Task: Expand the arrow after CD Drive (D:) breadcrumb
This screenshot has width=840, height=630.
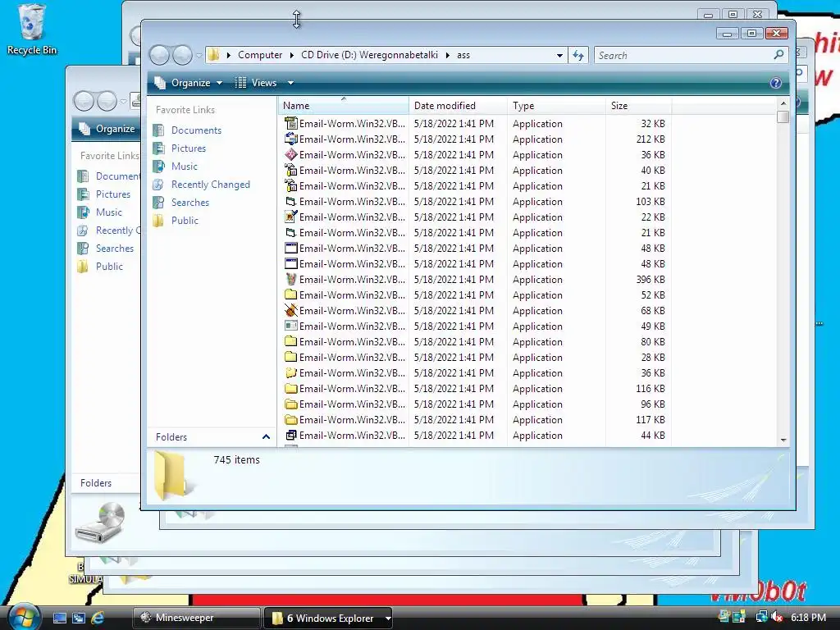Action: click(447, 55)
